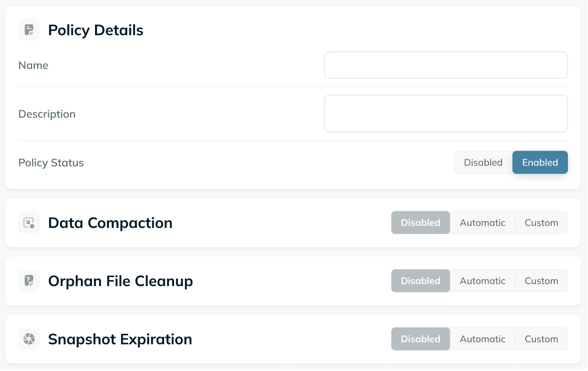Choose Custom for Orphan File Cleanup
This screenshot has width=588, height=371.
541,281
